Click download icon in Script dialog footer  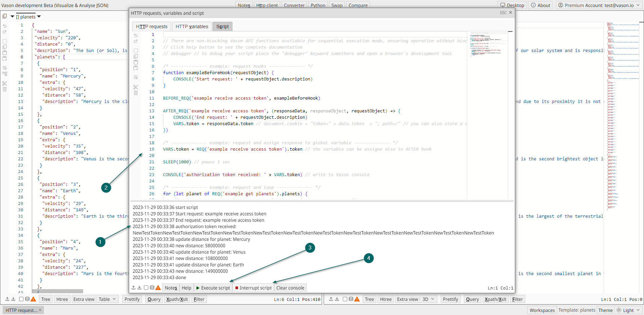140,287
